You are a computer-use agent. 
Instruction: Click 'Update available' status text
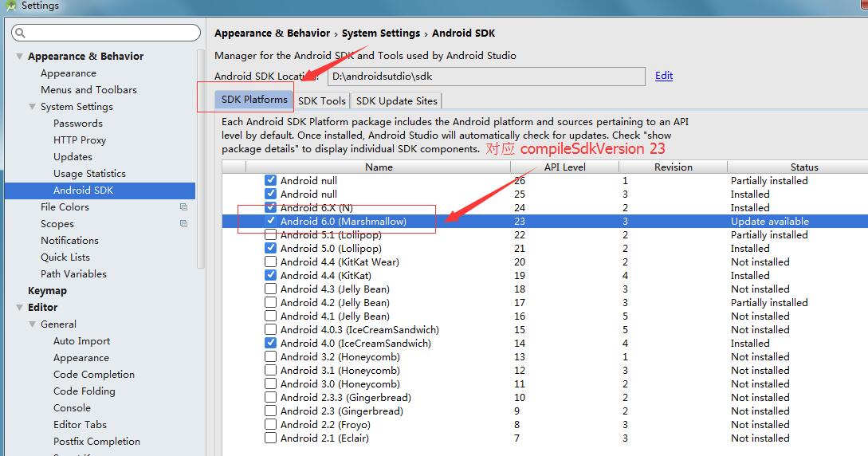coord(769,221)
